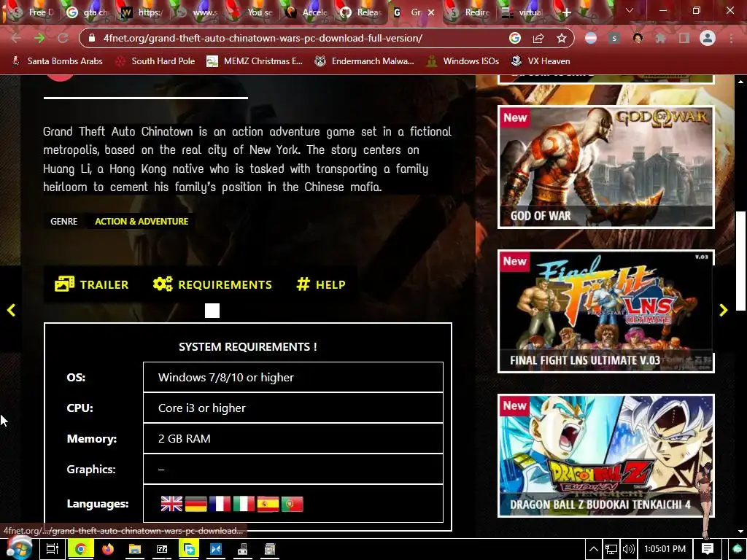
Task: Bookmark this page with the star
Action: click(562, 38)
